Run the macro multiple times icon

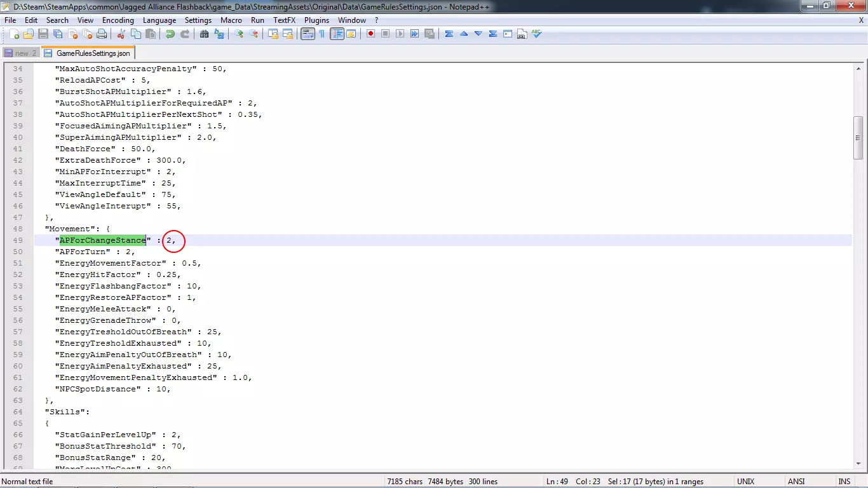414,34
